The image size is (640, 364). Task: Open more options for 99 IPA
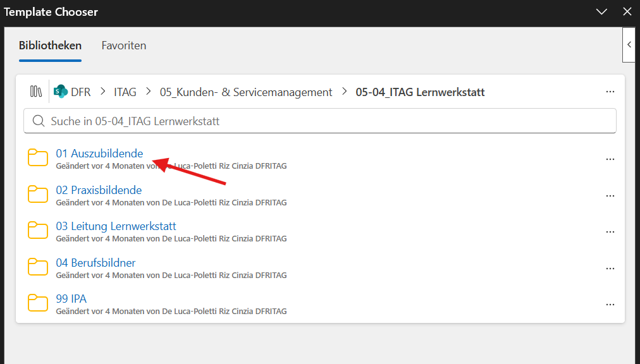tap(610, 305)
